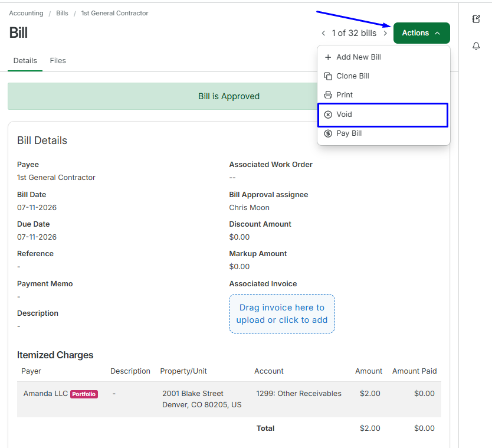Open the notifications bell icon
This screenshot has height=448, width=492.
[476, 46]
